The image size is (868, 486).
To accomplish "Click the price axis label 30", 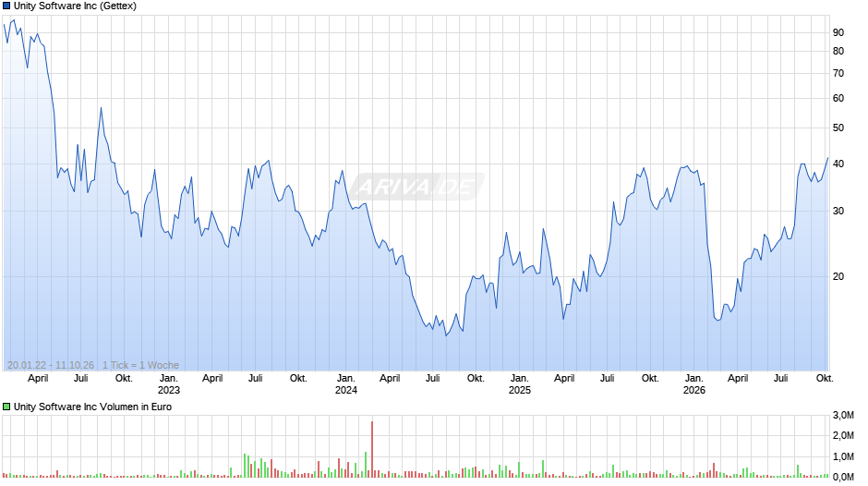I will [838, 211].
